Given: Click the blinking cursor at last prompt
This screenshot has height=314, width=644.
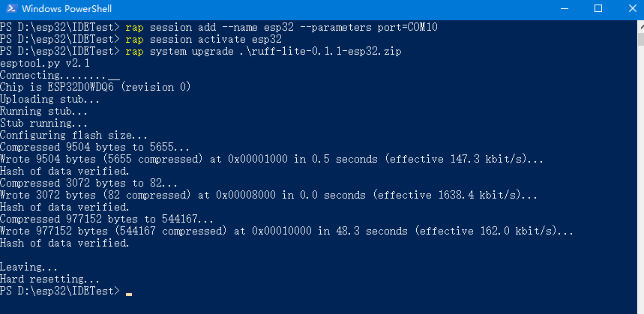Looking at the screenshot, I should tap(129, 291).
